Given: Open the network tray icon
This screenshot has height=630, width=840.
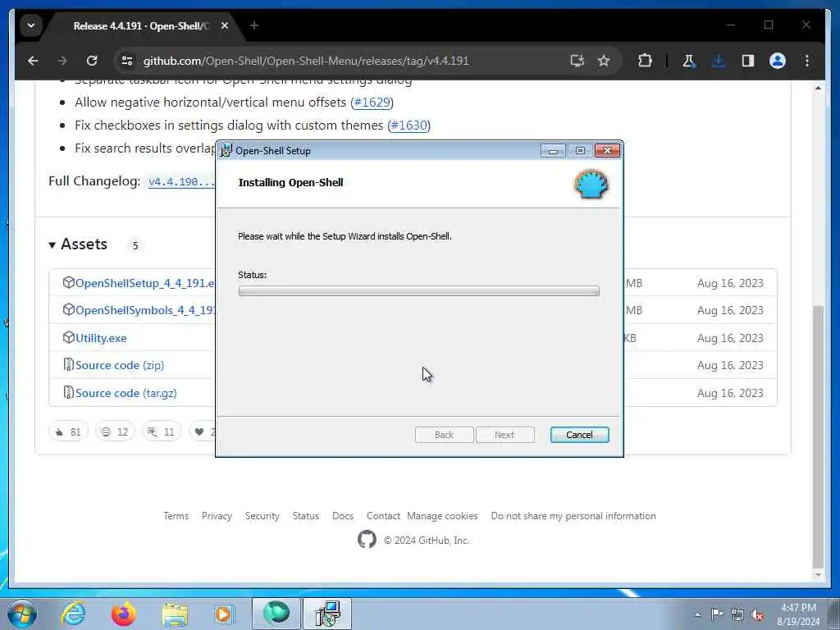Looking at the screenshot, I should (x=737, y=614).
